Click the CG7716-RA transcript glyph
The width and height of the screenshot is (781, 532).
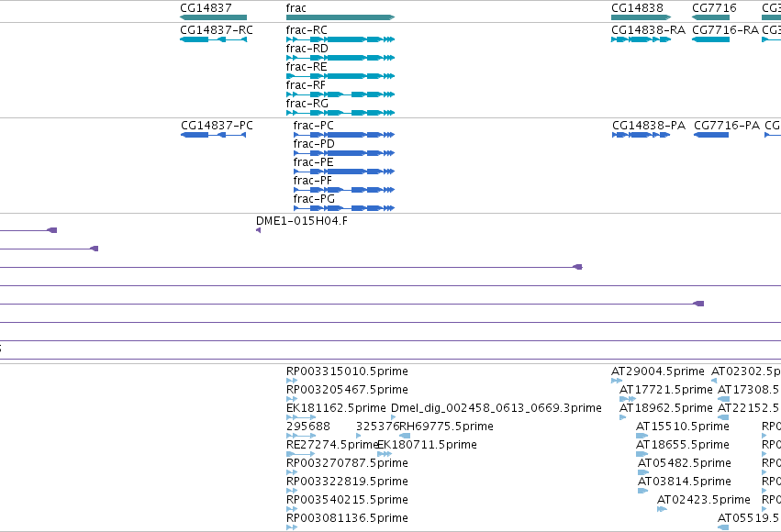710,39
